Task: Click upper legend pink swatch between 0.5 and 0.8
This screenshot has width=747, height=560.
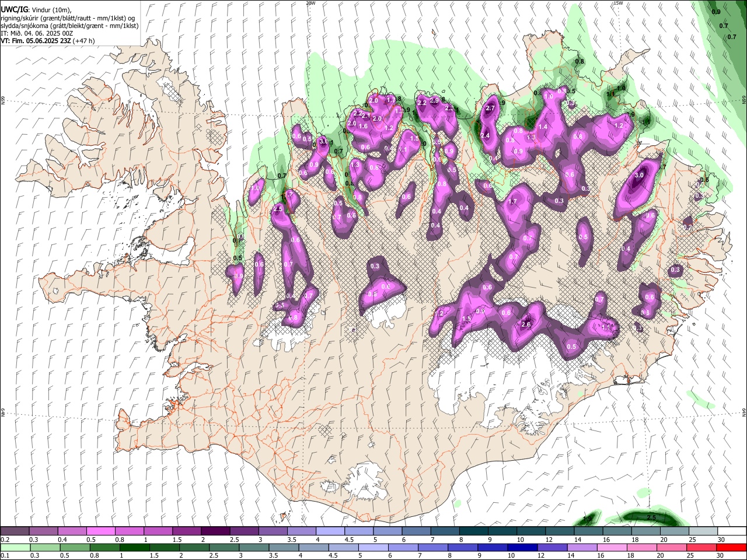Action: click(x=101, y=531)
